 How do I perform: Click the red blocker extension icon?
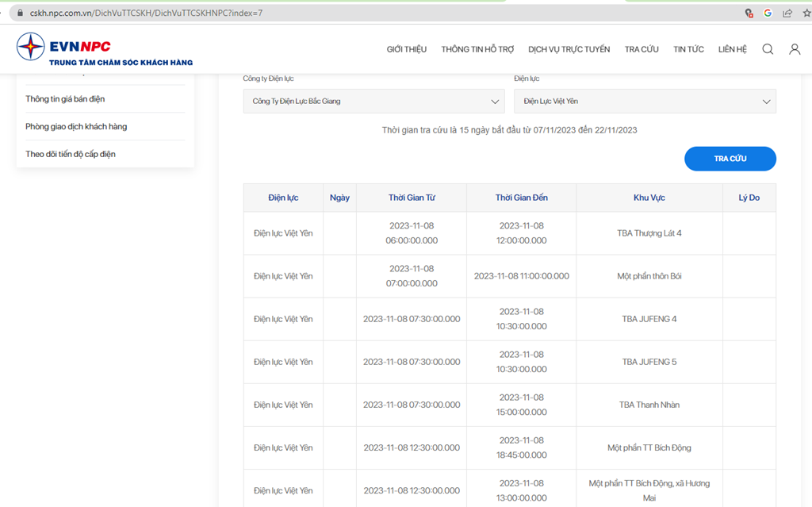[x=749, y=13]
